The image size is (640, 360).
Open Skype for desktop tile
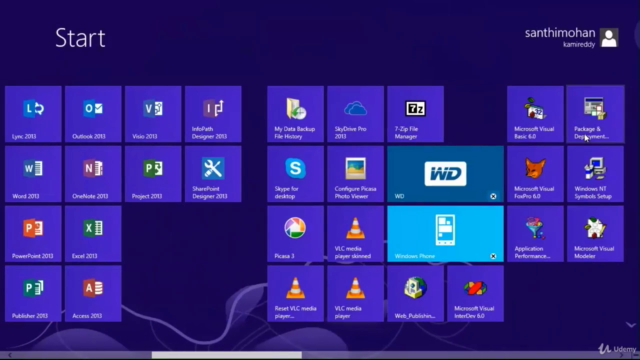(x=296, y=174)
